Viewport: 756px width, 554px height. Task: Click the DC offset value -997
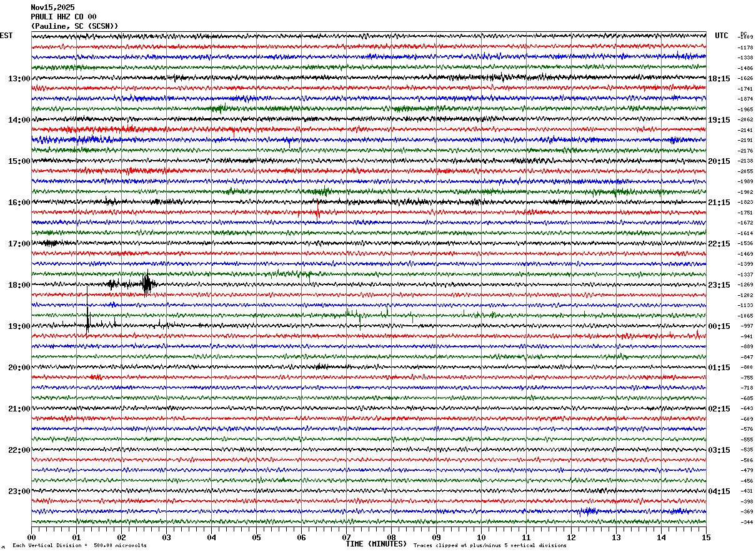(x=747, y=326)
